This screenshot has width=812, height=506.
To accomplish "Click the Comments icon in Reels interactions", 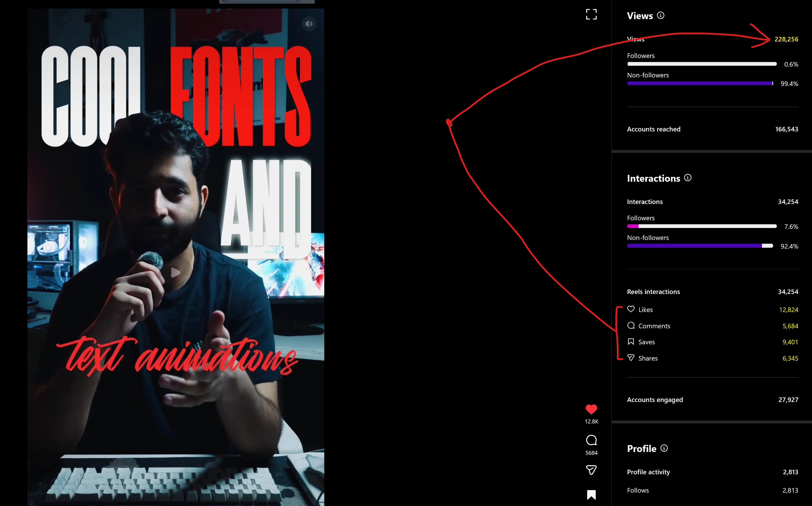I will 631,326.
